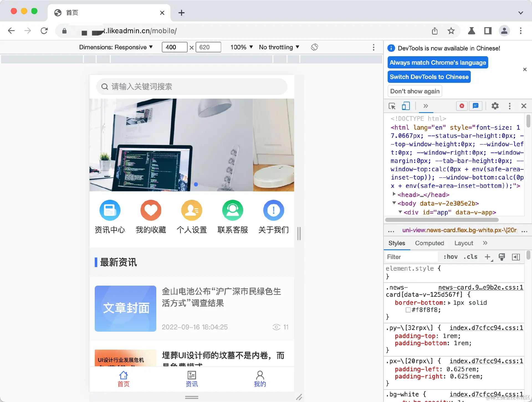Click Switch DevTools to Chinese button
The height and width of the screenshot is (402, 532).
click(x=429, y=77)
